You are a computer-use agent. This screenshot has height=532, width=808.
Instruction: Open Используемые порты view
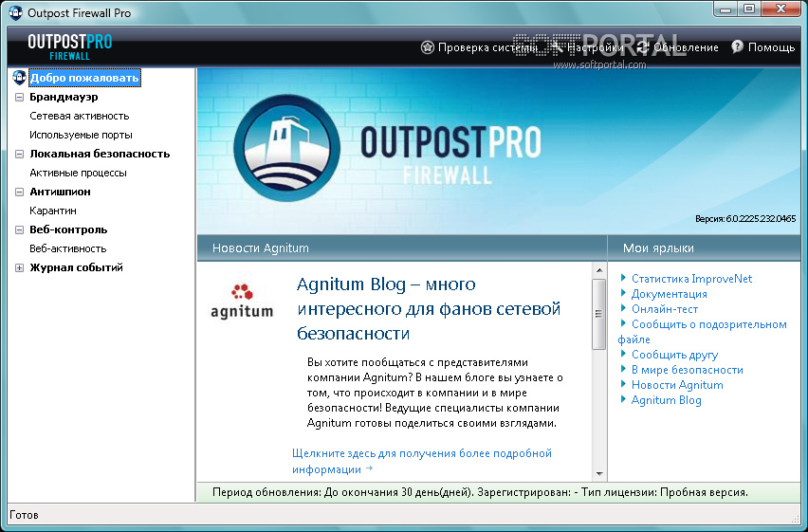pos(81,135)
